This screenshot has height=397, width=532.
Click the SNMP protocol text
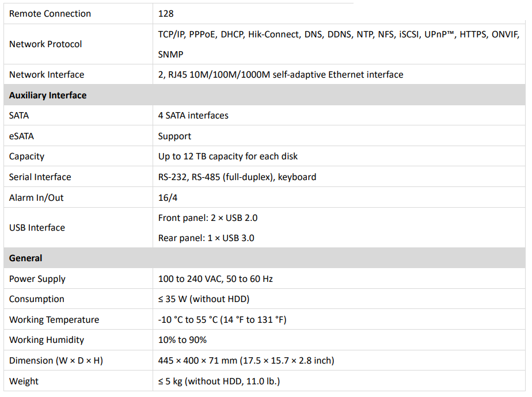pos(171,54)
